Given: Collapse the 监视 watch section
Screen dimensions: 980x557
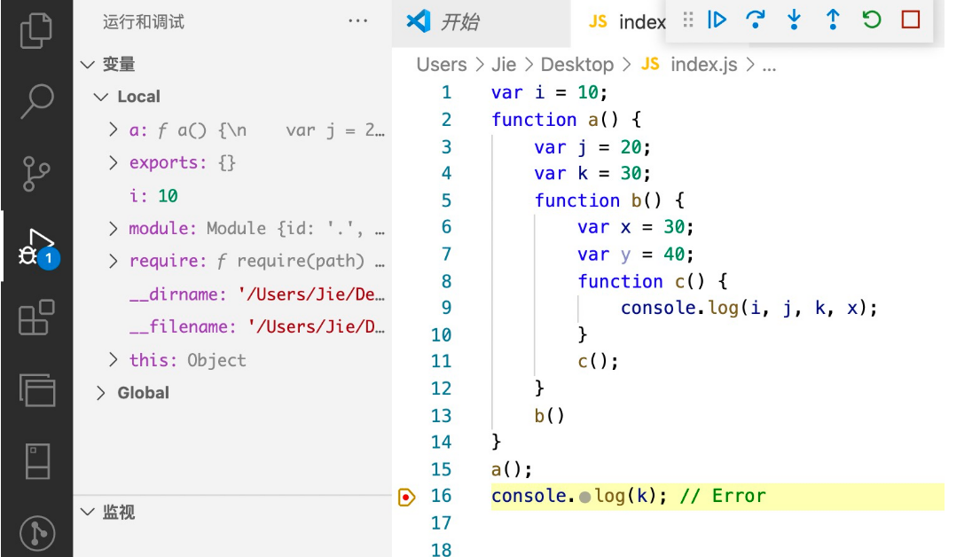Looking at the screenshot, I should 88,512.
